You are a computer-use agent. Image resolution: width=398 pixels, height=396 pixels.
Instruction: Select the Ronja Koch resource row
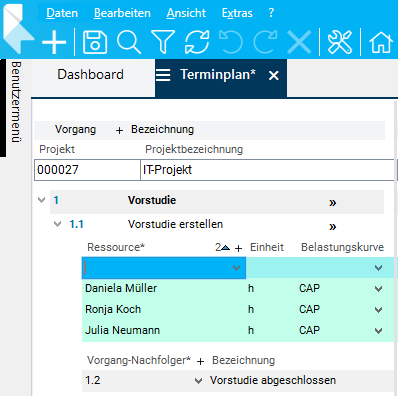tap(238, 309)
